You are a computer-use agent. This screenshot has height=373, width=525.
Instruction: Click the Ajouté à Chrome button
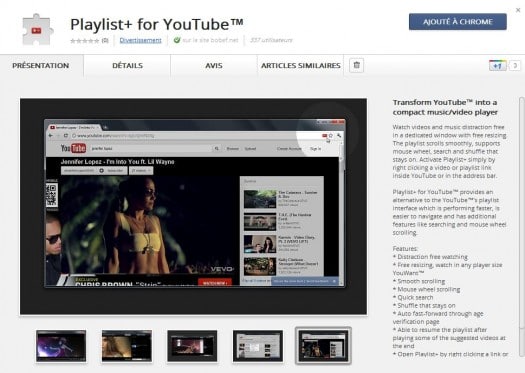click(457, 22)
